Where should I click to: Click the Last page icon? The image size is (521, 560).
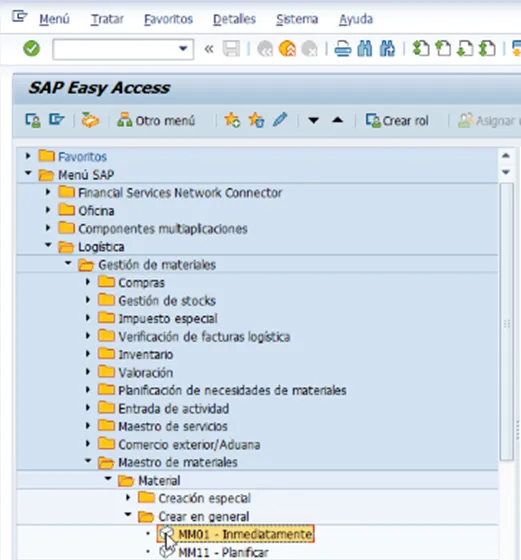487,49
